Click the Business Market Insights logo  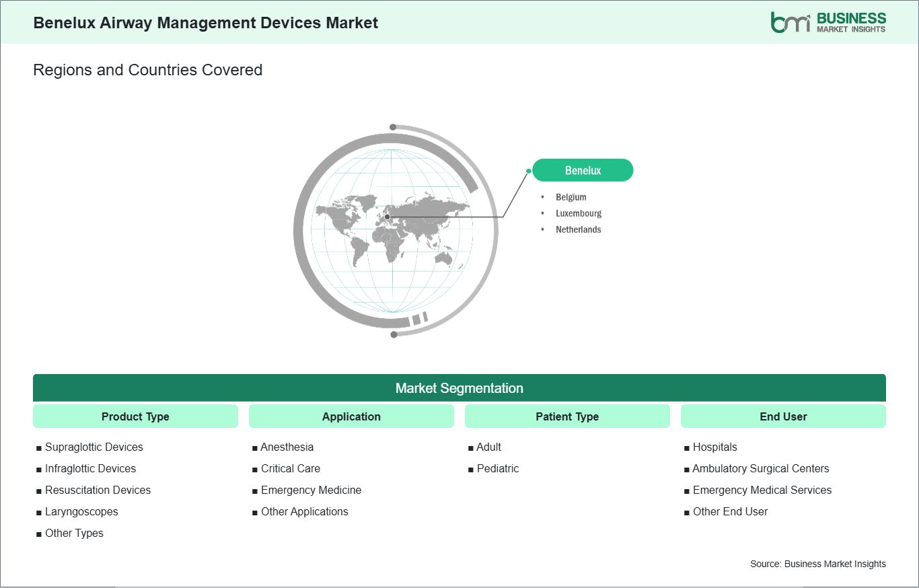(828, 22)
